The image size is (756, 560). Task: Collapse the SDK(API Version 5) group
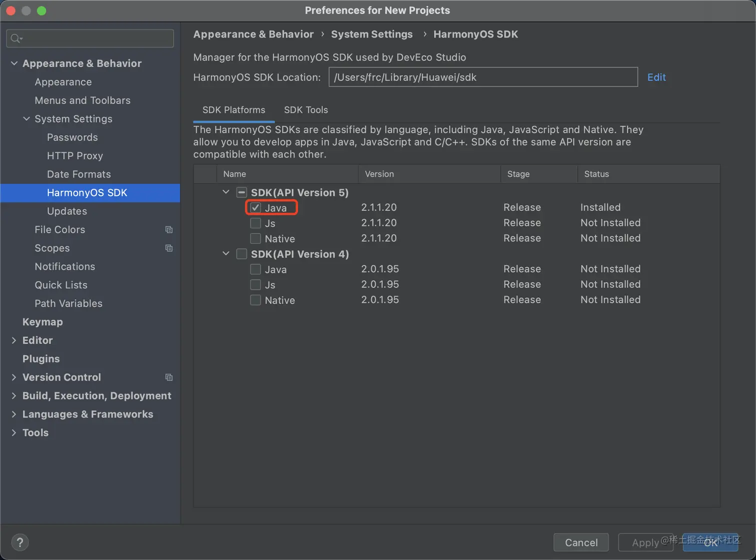[226, 192]
